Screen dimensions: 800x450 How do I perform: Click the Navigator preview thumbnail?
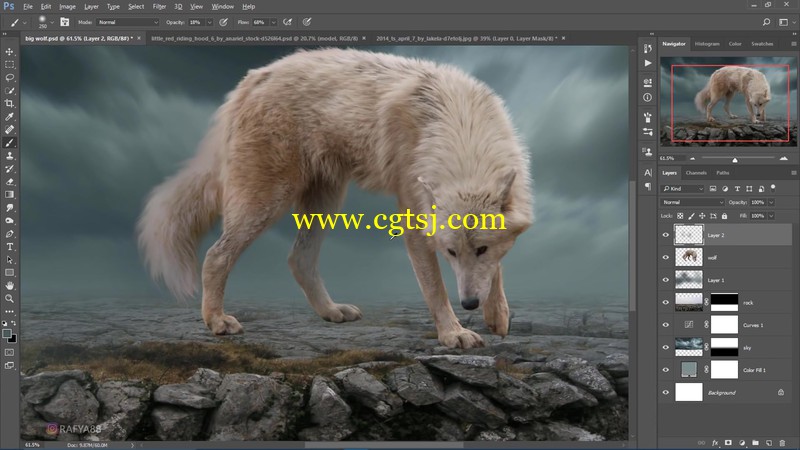728,102
